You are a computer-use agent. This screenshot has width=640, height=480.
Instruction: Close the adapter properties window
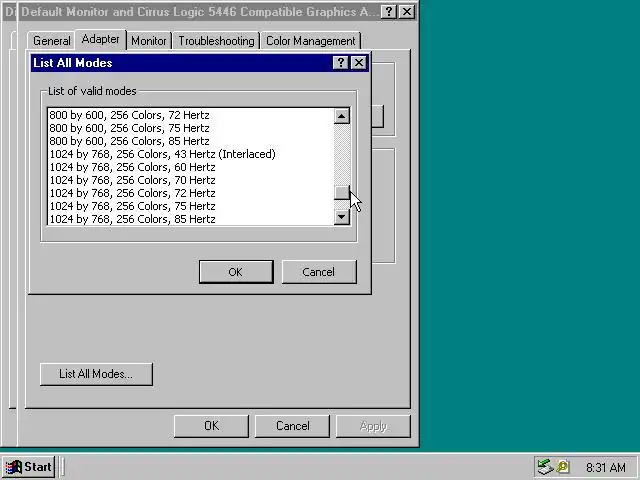coord(407,11)
